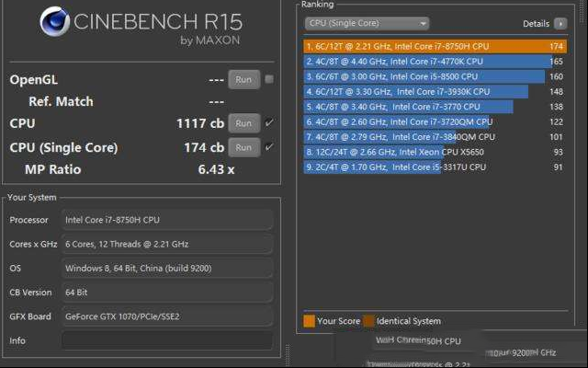588x368 pixels.
Task: Select ranking entry Intel Xeon CPU X5650
Action: click(x=435, y=152)
